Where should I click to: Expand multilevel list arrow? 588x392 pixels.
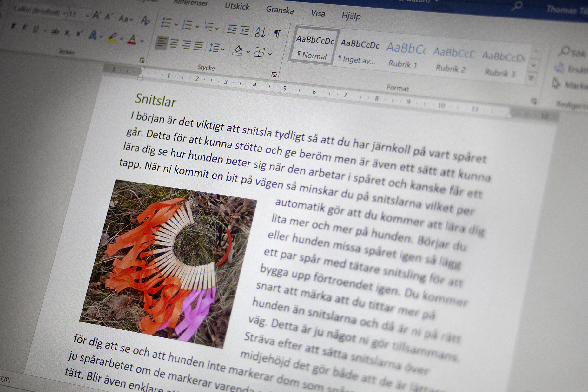(x=217, y=28)
